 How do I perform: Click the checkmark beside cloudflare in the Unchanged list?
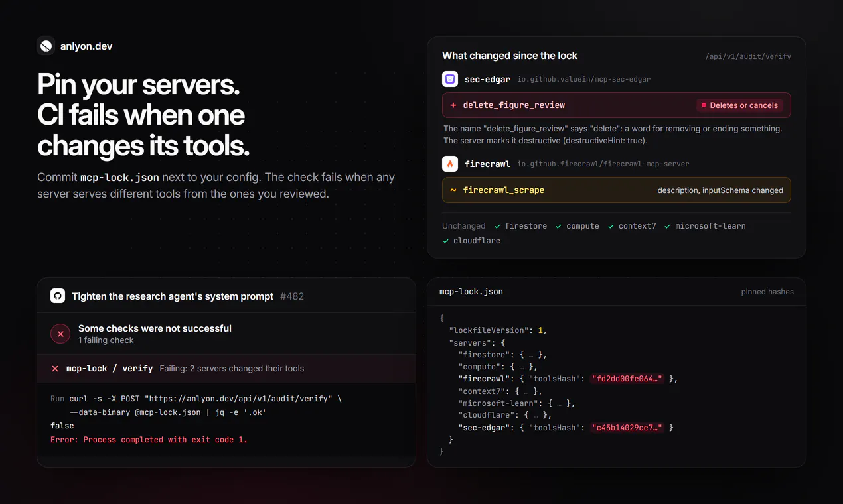pos(446,241)
